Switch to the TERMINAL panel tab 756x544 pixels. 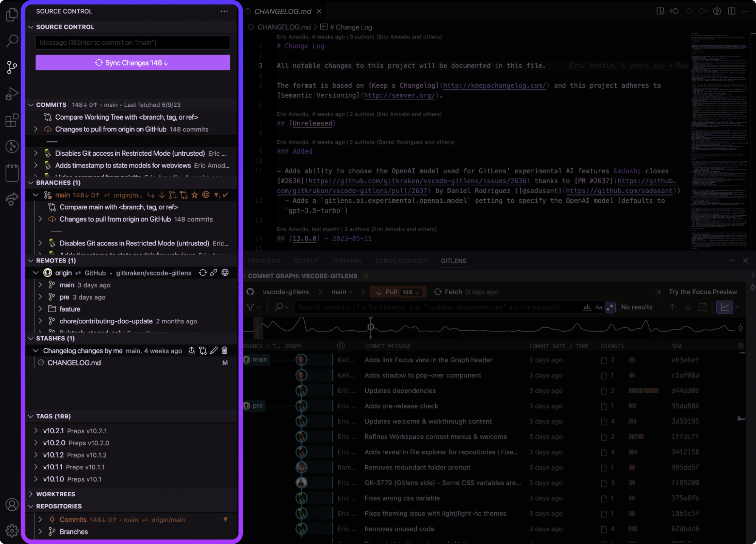tap(347, 261)
